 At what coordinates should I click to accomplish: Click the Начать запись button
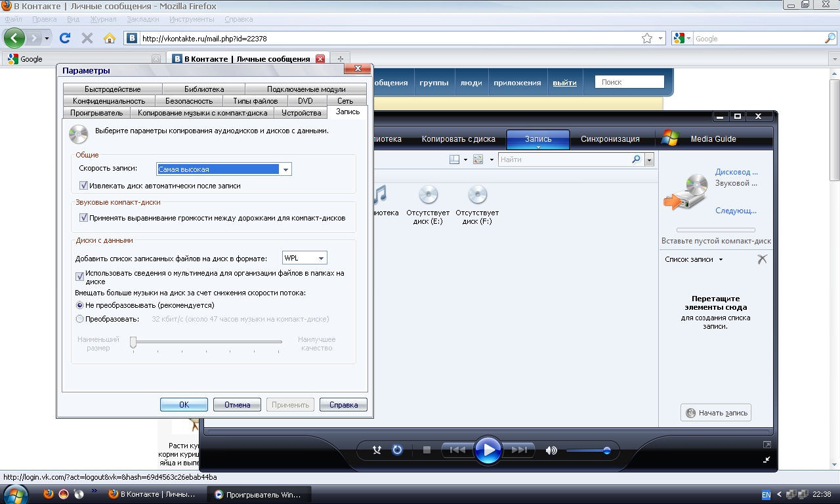pyautogui.click(x=716, y=413)
